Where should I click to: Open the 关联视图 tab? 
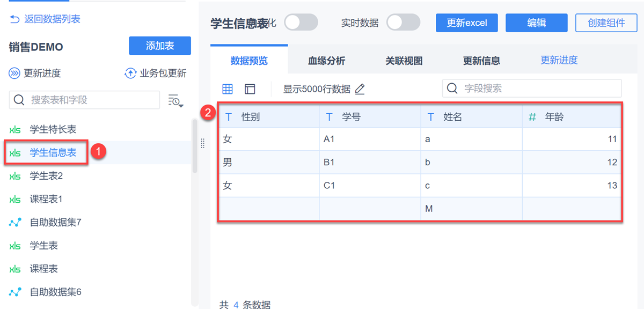coord(404,61)
